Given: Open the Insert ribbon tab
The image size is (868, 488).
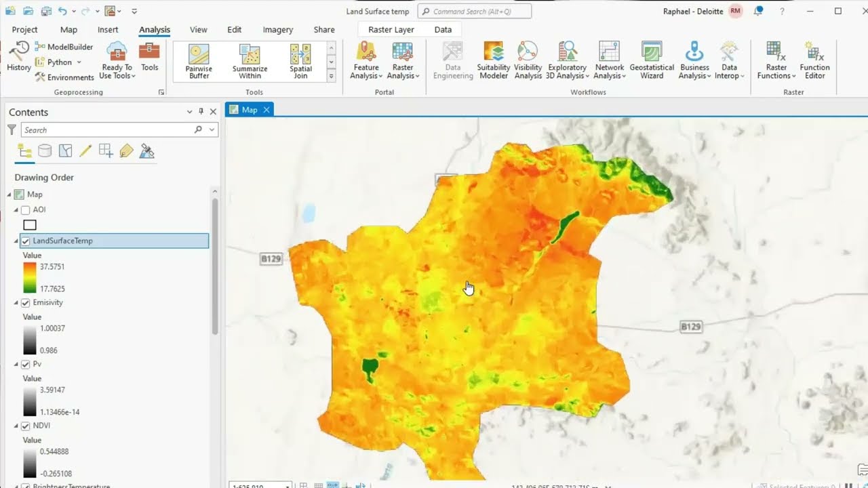Looking at the screenshot, I should pos(108,30).
